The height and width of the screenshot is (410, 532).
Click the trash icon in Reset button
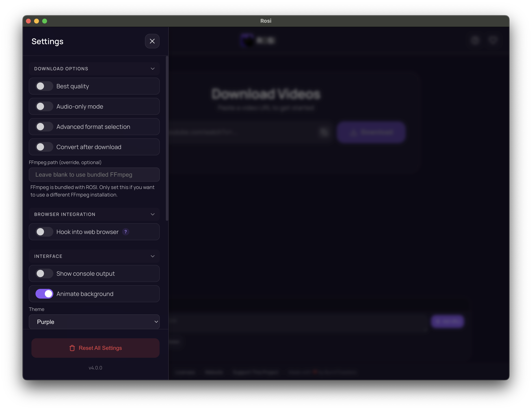(72, 348)
